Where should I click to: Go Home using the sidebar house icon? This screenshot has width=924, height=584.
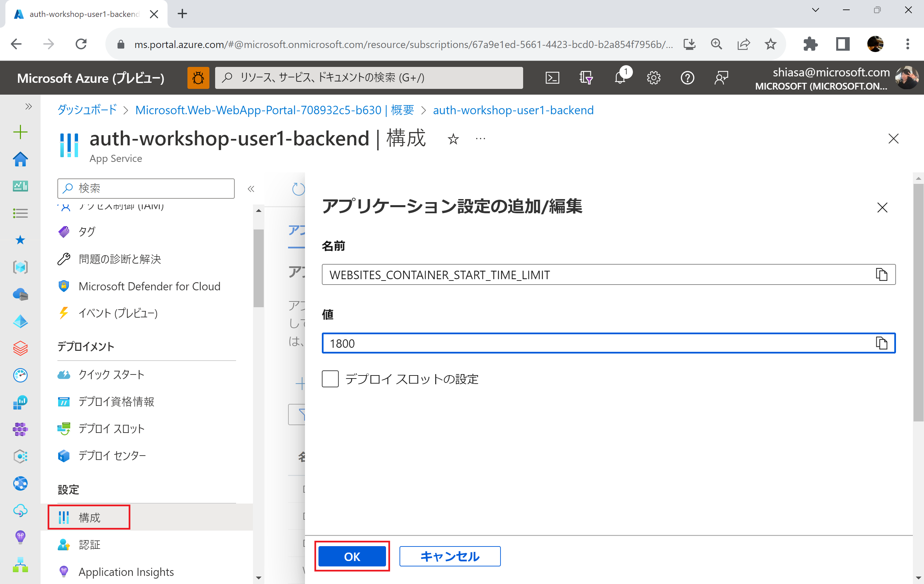20,159
